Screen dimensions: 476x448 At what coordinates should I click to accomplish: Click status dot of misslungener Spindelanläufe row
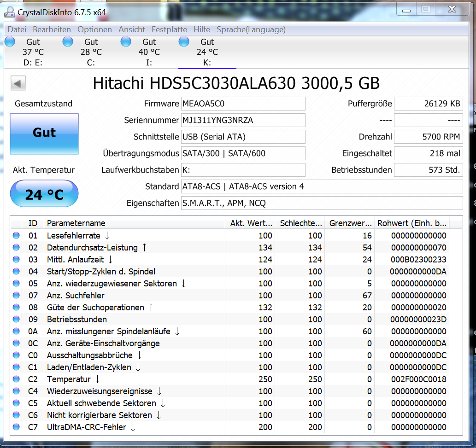(16, 331)
